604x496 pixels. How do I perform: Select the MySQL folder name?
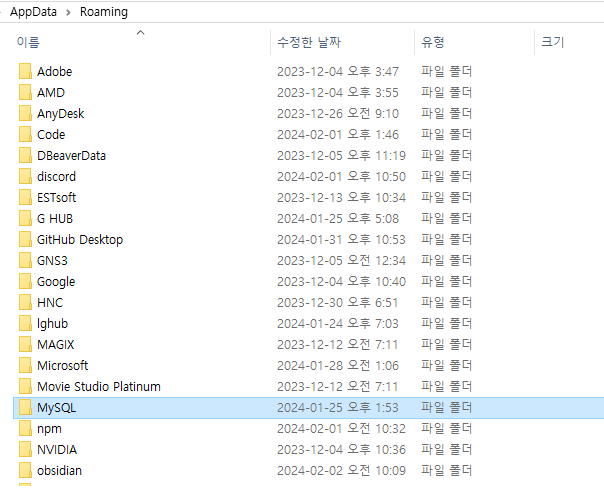(56, 408)
